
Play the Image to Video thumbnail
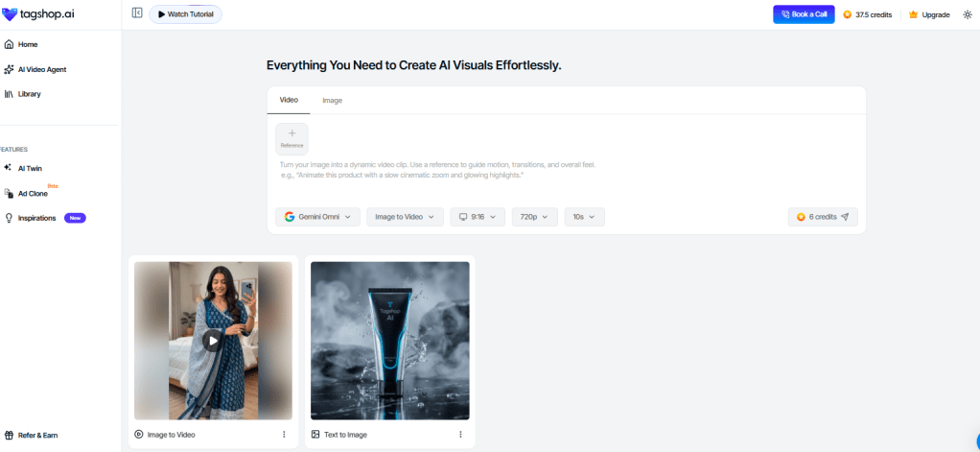point(213,341)
